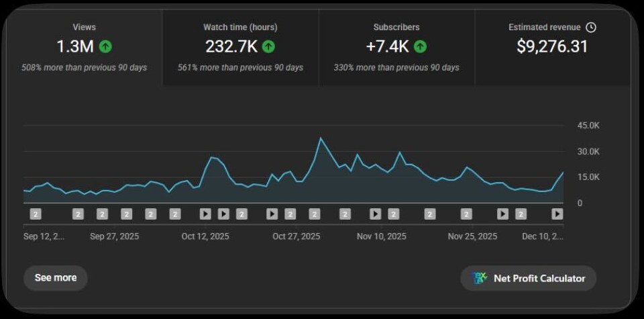
Task: Click the 30.0K axis label
Action: pos(588,151)
